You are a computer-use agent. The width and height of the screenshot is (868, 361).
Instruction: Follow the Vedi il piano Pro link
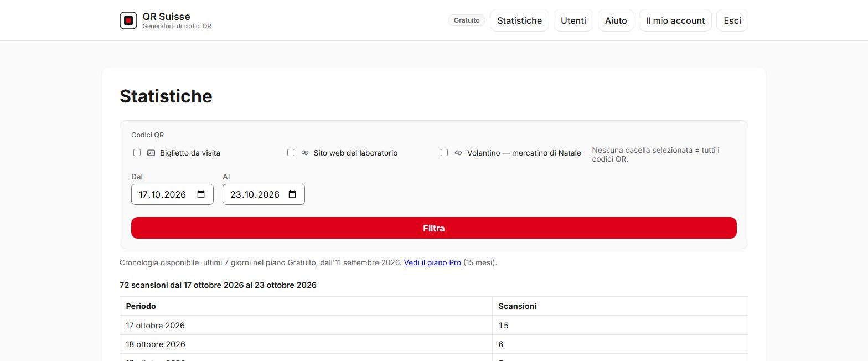tap(432, 262)
